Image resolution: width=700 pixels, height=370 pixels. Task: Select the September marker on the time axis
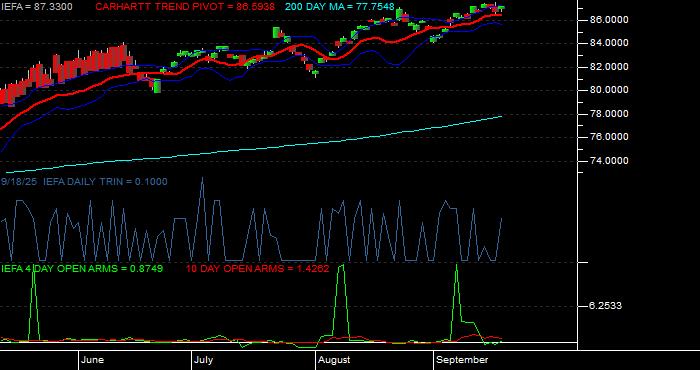coord(462,360)
